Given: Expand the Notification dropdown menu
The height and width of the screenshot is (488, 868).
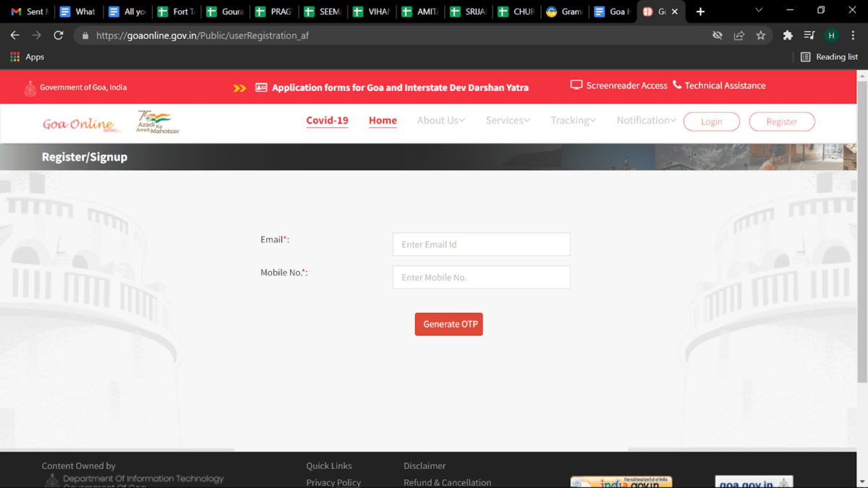Looking at the screenshot, I should (x=646, y=121).
